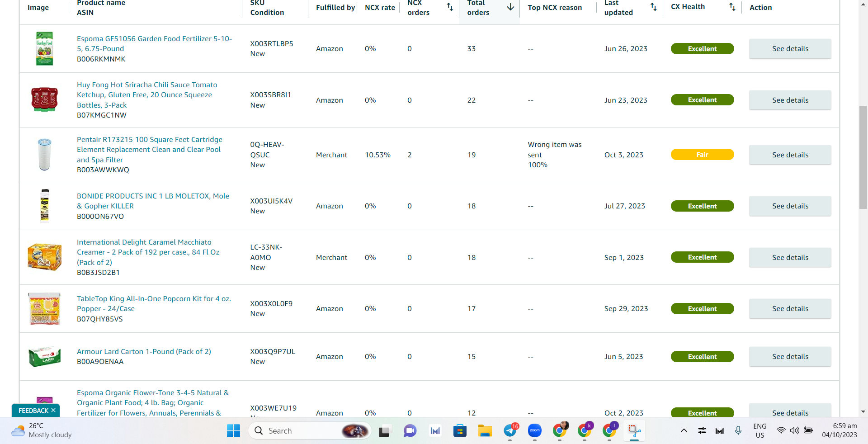
Task: See details for Armour Lard Carton
Action: (790, 357)
